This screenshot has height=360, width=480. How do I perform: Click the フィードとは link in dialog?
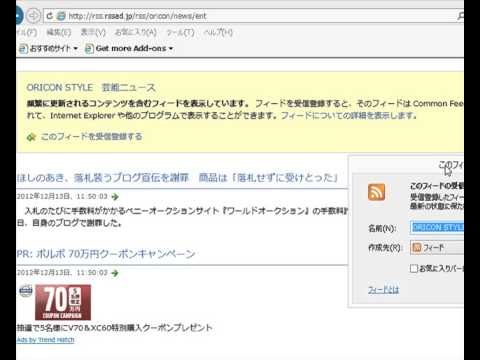click(383, 290)
